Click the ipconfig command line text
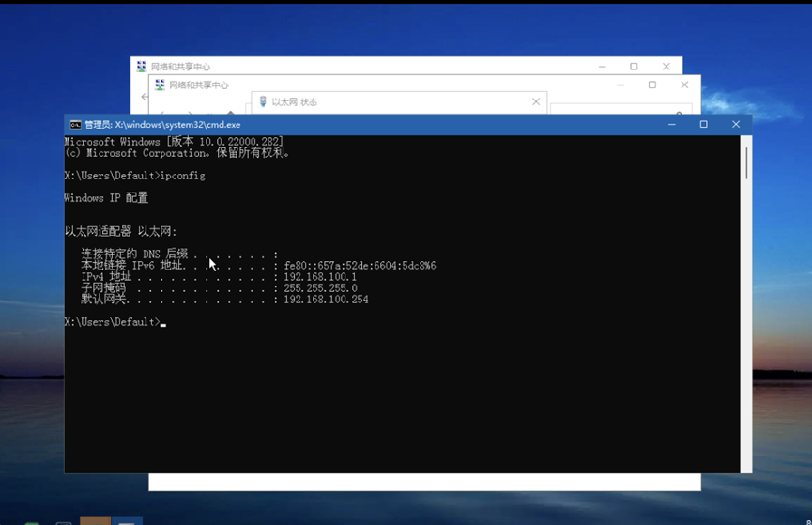Viewport: 812px width, 525px height. (134, 176)
